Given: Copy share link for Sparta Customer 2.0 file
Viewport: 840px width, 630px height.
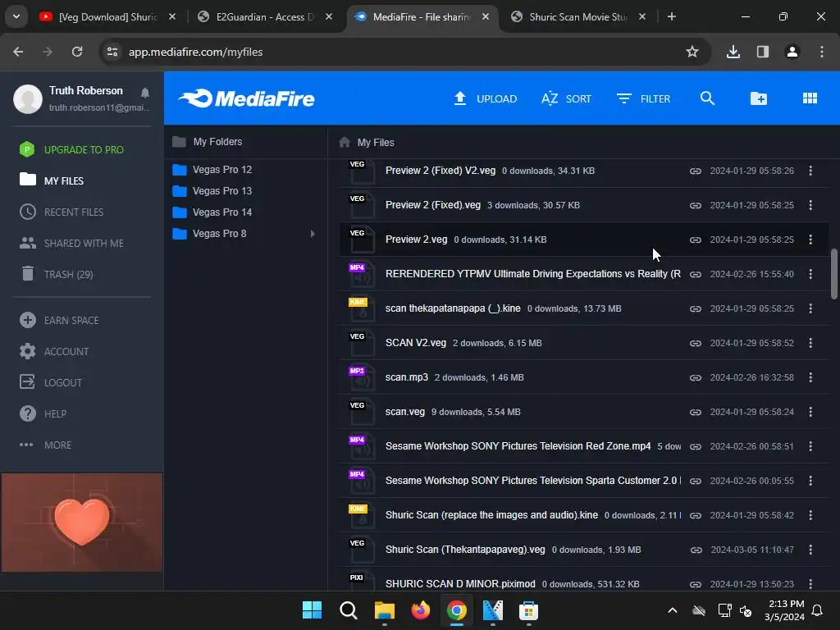Looking at the screenshot, I should tap(696, 481).
